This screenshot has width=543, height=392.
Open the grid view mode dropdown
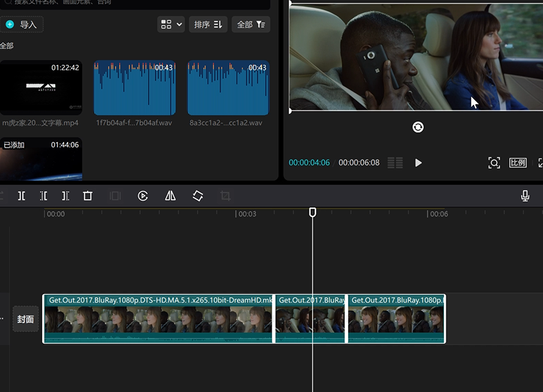[x=172, y=25]
